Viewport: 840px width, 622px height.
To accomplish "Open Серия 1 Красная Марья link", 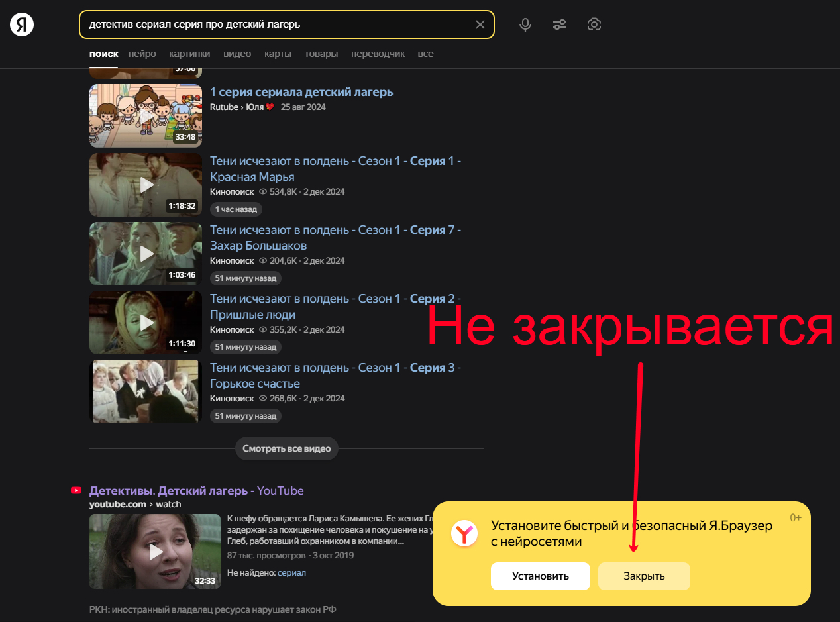I will point(335,168).
